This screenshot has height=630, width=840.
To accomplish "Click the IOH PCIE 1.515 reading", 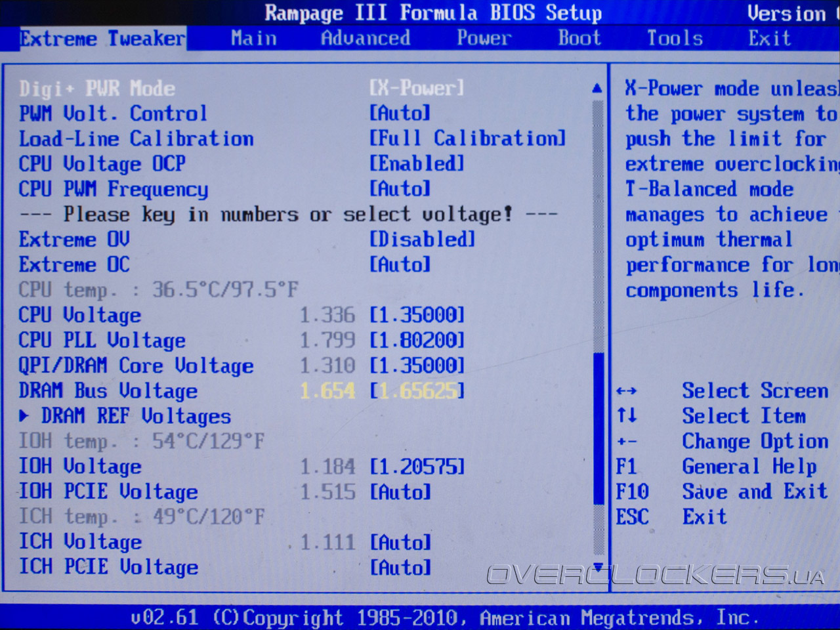I will point(327,492).
